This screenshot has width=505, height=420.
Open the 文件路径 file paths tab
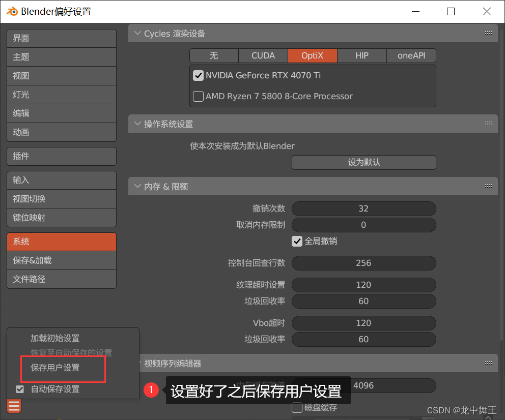pyautogui.click(x=62, y=279)
